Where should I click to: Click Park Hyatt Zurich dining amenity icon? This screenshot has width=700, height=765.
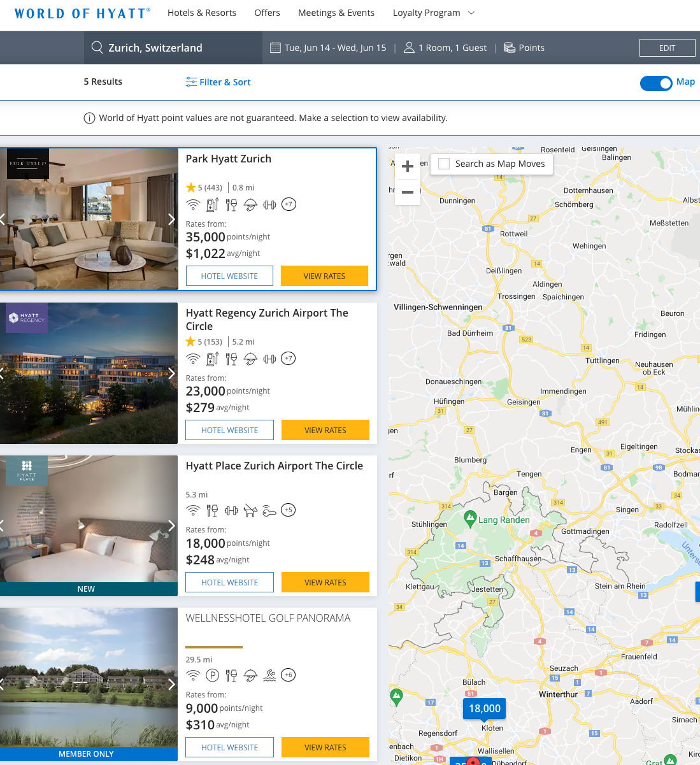pos(231,204)
